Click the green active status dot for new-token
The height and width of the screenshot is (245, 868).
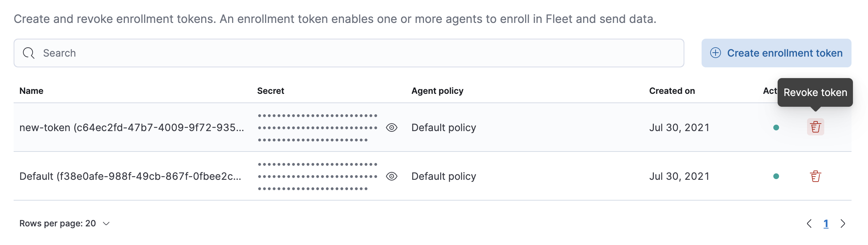[x=777, y=127]
